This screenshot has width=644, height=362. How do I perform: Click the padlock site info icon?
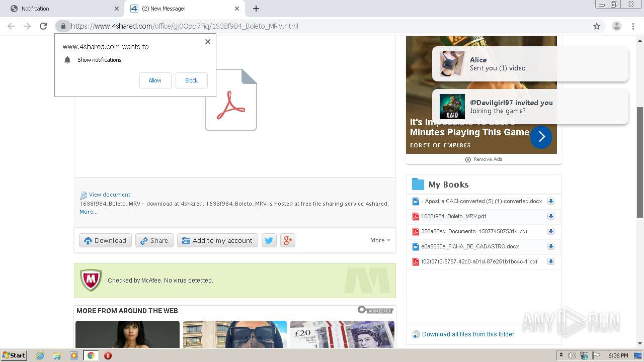(63, 26)
